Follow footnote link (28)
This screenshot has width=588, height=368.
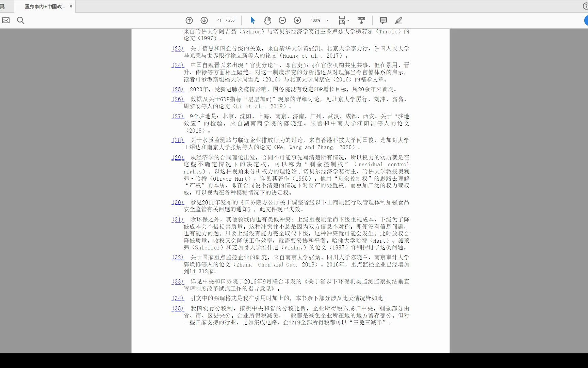(x=178, y=140)
